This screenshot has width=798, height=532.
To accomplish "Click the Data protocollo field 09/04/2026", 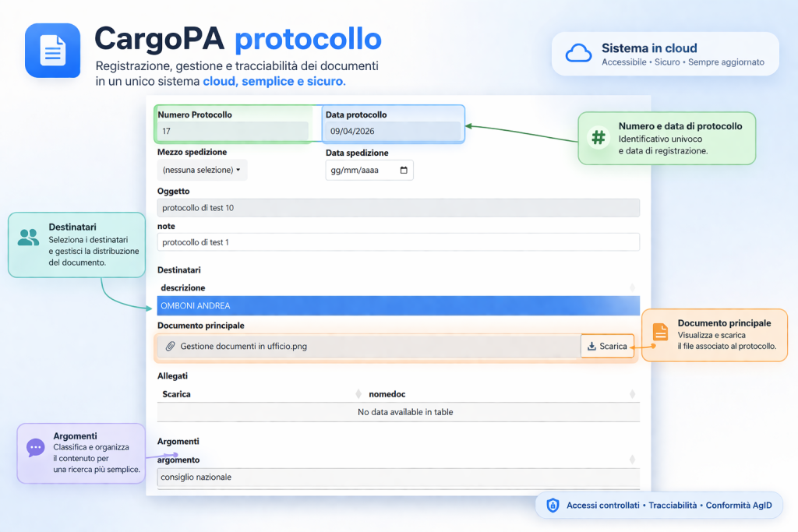I will pos(393,131).
